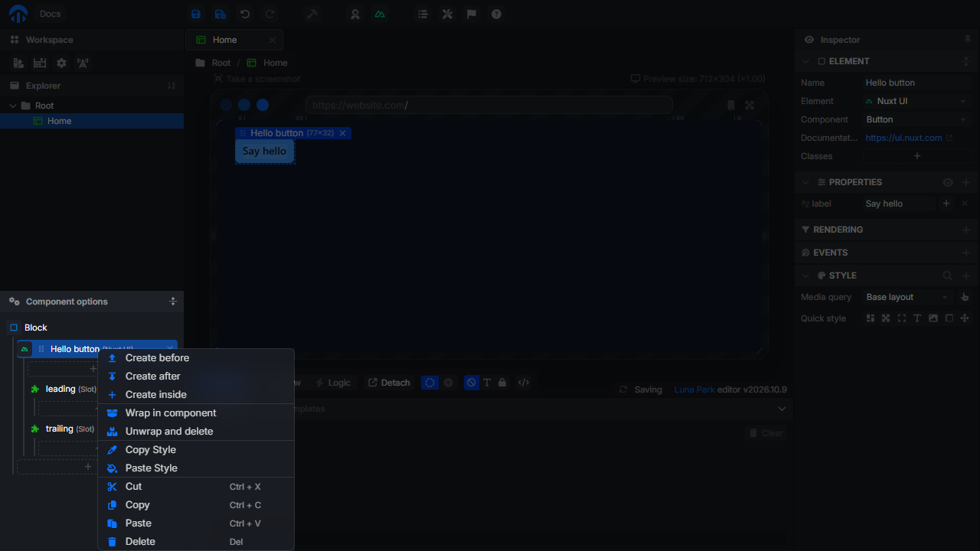Click the Redo arrow icon
The height and width of the screenshot is (551, 980).
point(269,14)
